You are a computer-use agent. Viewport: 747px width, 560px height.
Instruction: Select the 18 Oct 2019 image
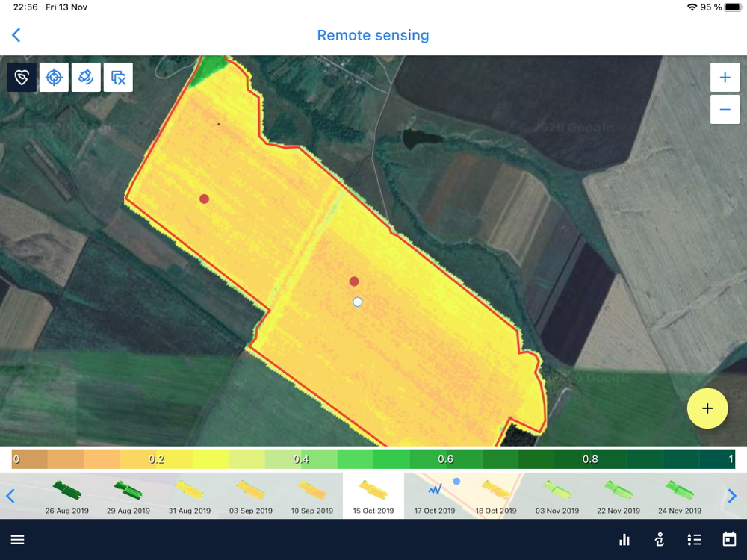[x=496, y=496]
